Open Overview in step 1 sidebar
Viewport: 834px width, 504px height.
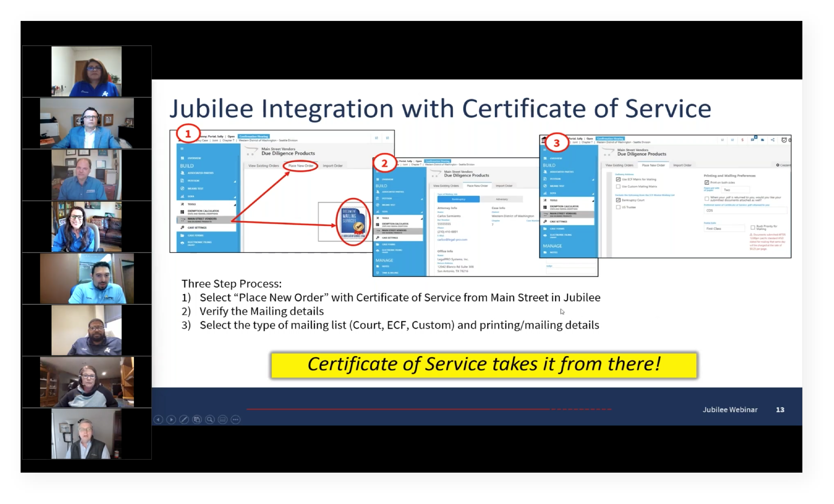pos(194,158)
